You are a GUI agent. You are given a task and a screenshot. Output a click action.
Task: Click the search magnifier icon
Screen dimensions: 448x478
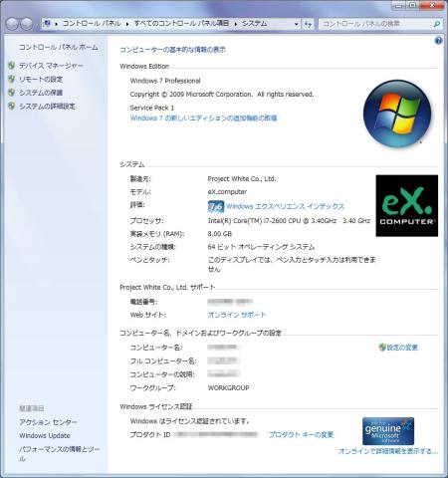point(437,24)
